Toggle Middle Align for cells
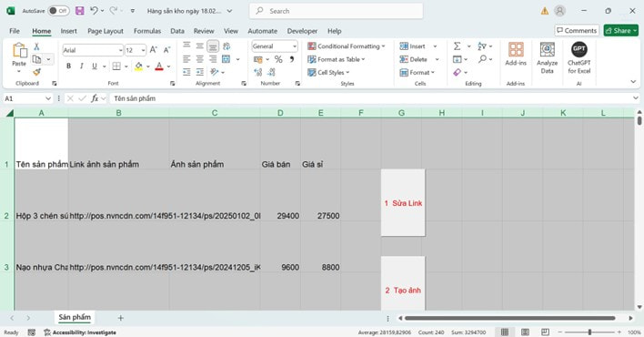 point(199,46)
